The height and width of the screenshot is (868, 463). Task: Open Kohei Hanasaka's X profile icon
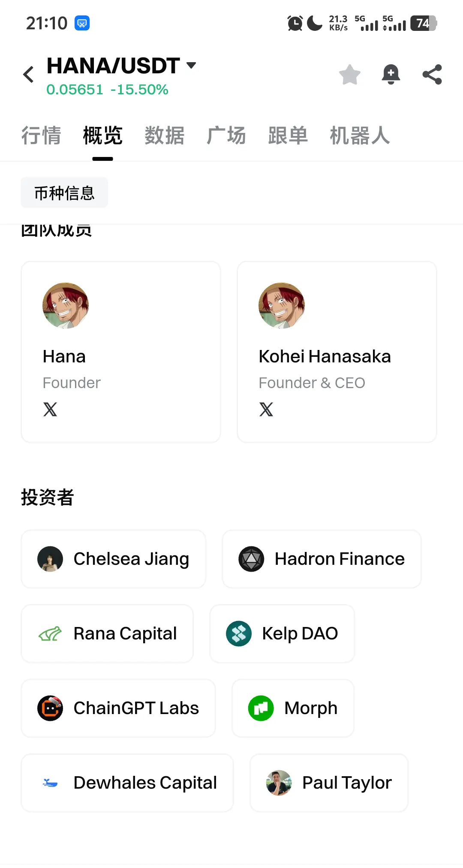266,410
